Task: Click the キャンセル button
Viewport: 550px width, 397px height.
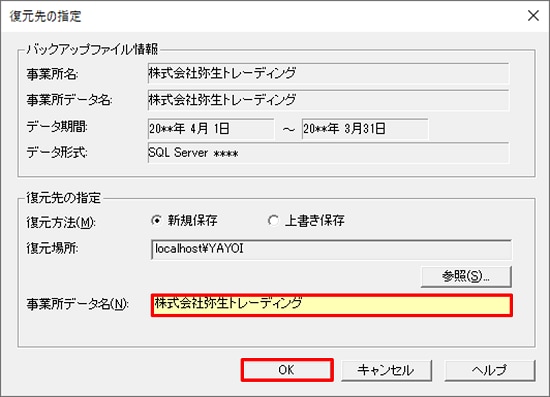Action: 386,370
